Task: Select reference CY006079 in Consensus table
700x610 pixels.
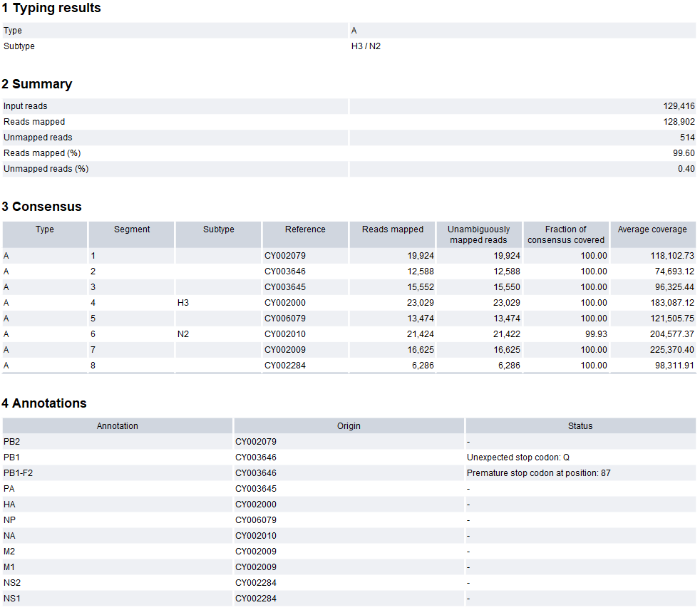Action: [285, 318]
